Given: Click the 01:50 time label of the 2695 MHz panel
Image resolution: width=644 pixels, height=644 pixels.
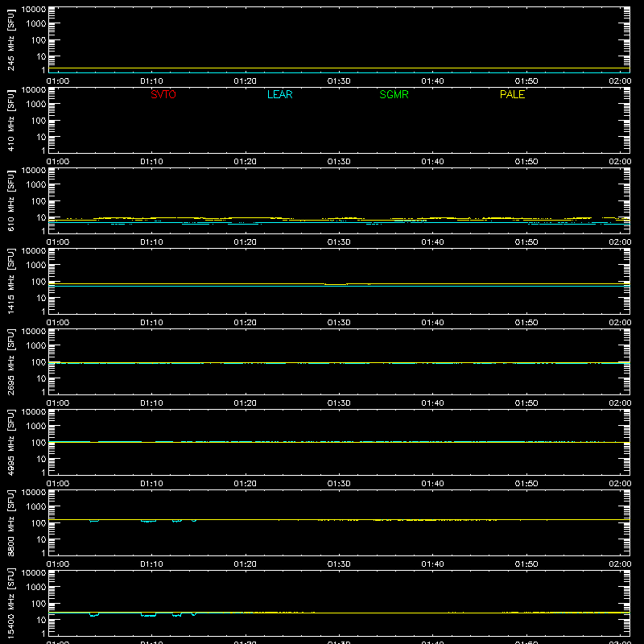Looking at the screenshot, I should 526,403.
